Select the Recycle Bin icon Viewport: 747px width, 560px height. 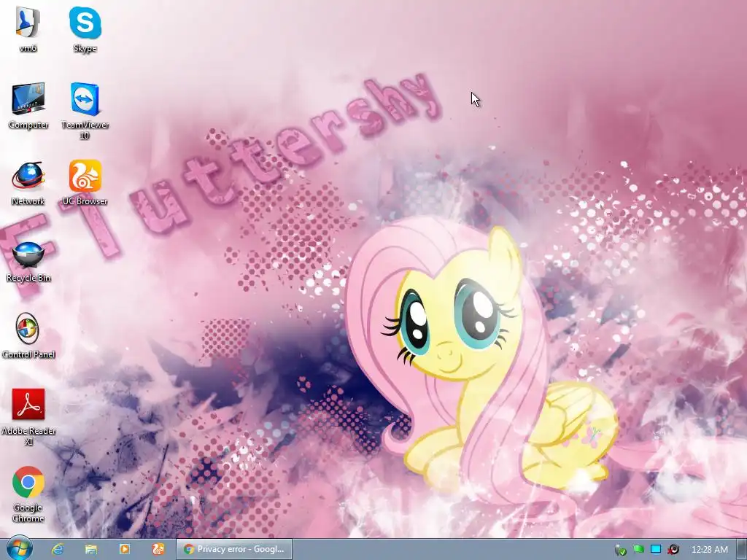click(28, 261)
